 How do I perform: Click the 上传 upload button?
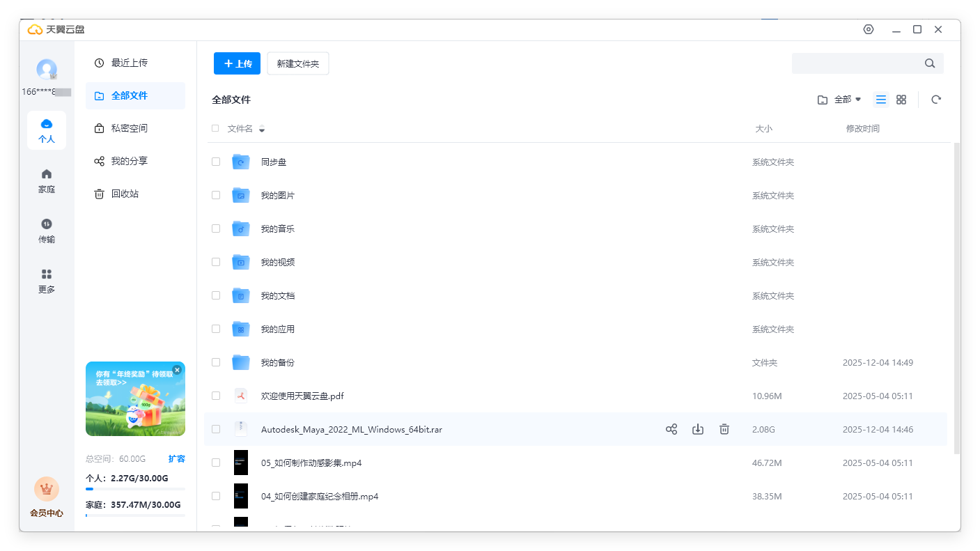(237, 63)
